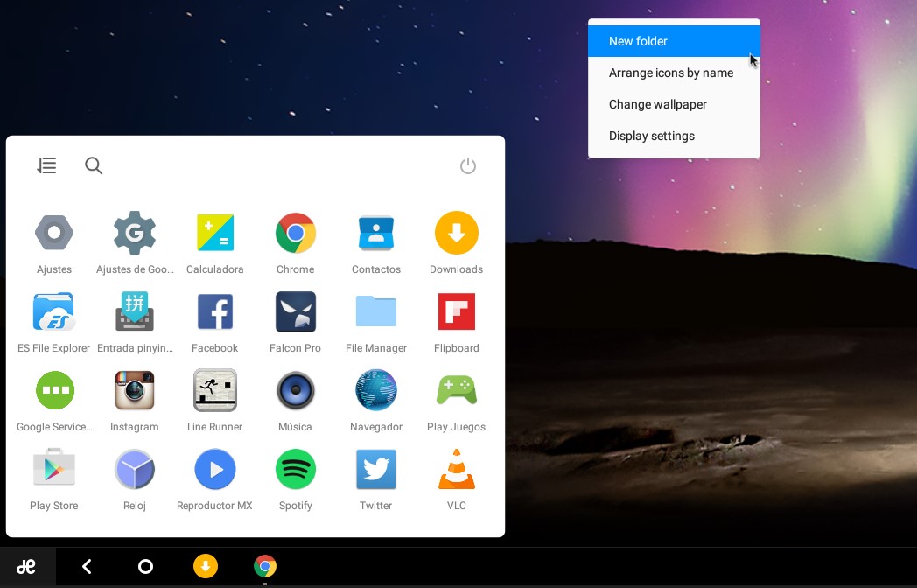This screenshot has width=917, height=588.
Task: Switch to Chrome in the taskbar
Action: [x=265, y=566]
